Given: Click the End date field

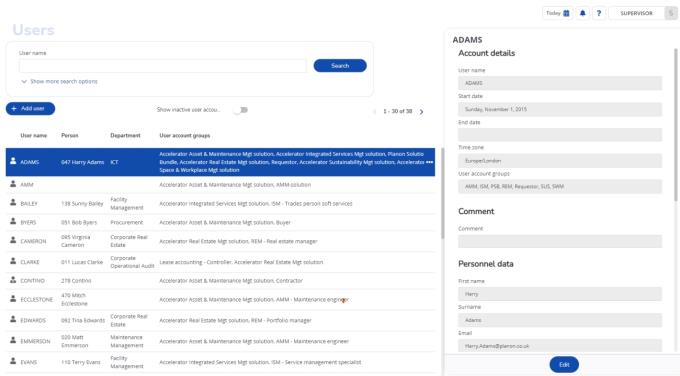Looking at the screenshot, I should point(560,134).
